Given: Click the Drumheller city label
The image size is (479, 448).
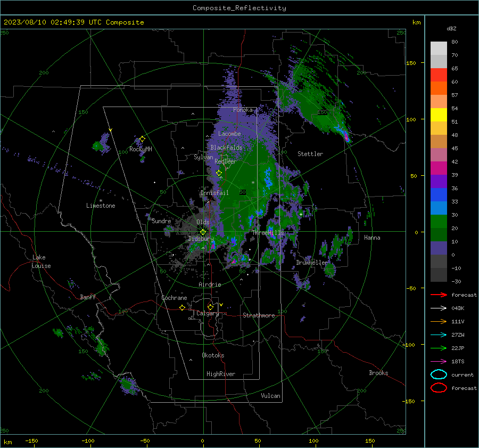Looking at the screenshot, I should click(312, 263).
